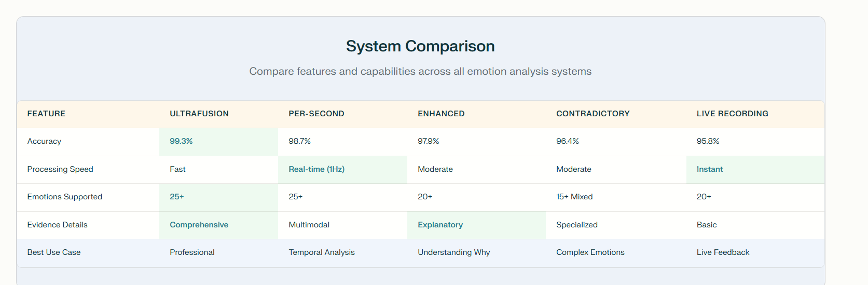Click the 15+ Mixed emotions cell
This screenshot has height=285, width=868.
pyautogui.click(x=574, y=197)
